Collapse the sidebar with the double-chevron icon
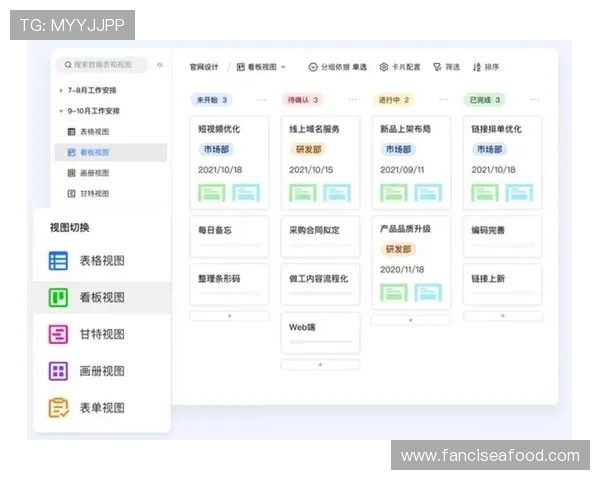This screenshot has width=600, height=480. 160,65
